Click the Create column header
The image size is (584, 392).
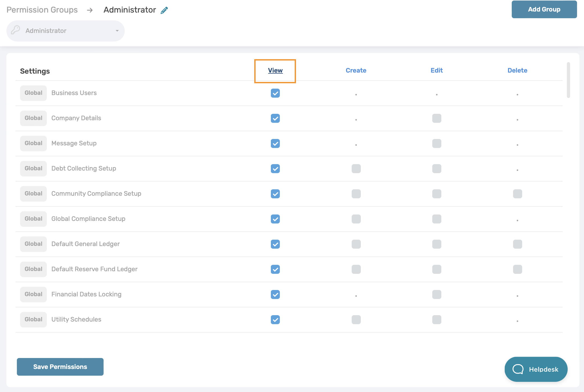(356, 70)
